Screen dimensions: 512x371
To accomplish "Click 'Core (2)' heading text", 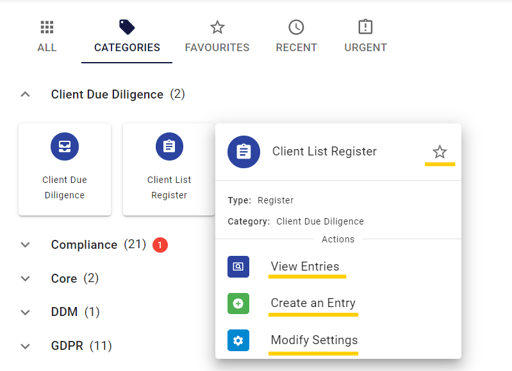I will 75,278.
